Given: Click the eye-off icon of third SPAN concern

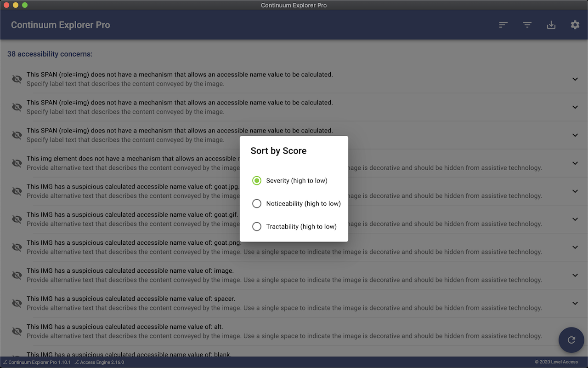Looking at the screenshot, I should tap(17, 135).
